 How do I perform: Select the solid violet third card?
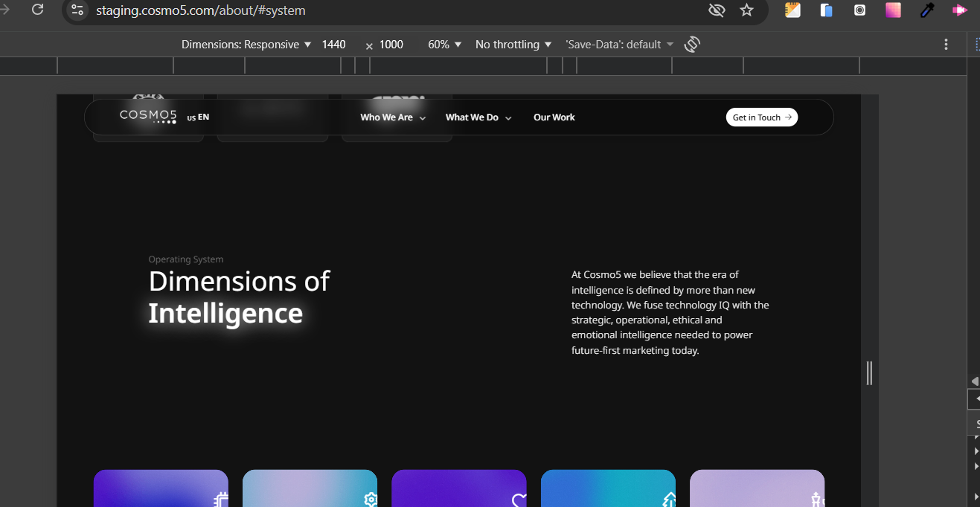(459, 488)
